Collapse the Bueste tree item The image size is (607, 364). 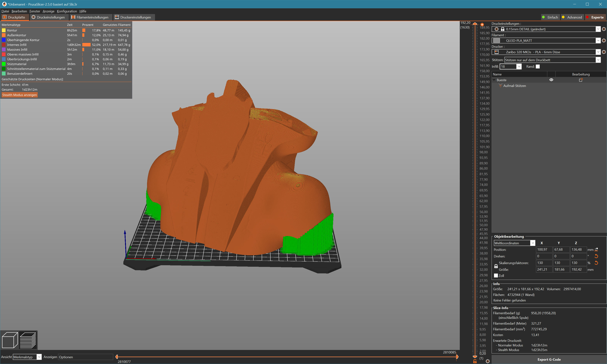[x=494, y=80]
